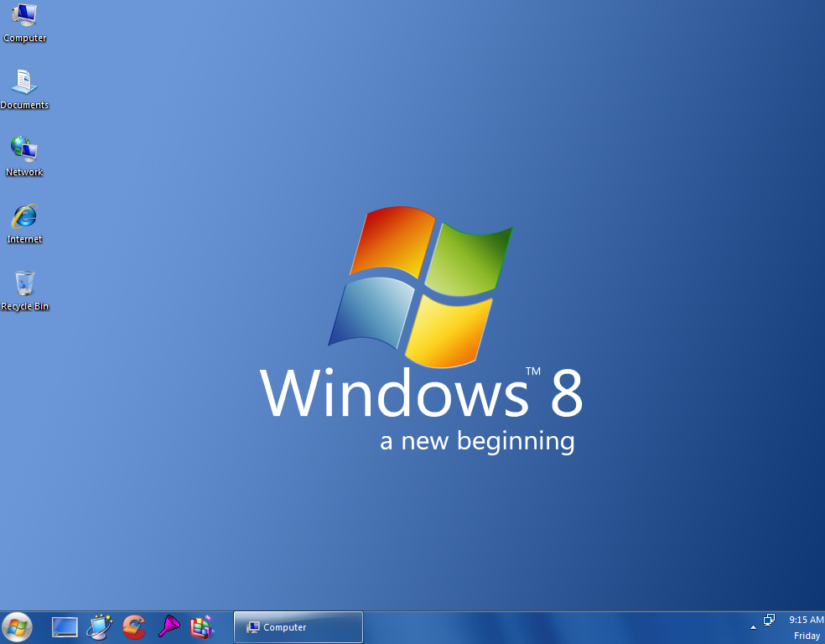Screen dimensions: 825x644
Task: Show hidden tray icons arrow
Action: [x=753, y=627]
